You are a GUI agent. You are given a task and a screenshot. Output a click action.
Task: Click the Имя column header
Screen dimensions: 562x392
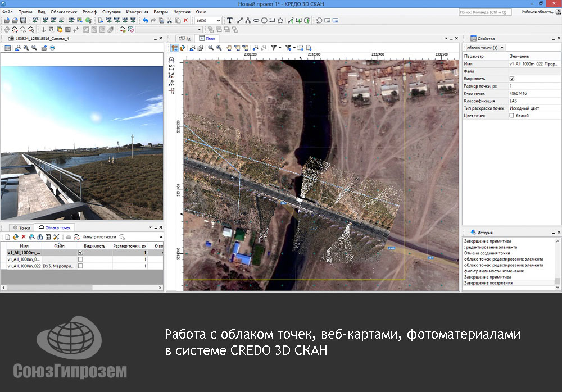coord(24,246)
